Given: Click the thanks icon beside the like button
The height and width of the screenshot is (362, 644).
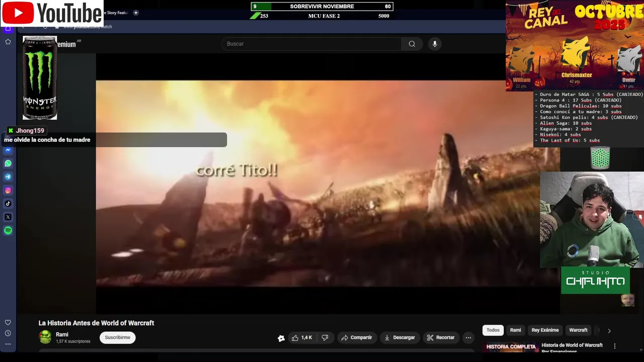Looking at the screenshot, I should tap(281, 338).
